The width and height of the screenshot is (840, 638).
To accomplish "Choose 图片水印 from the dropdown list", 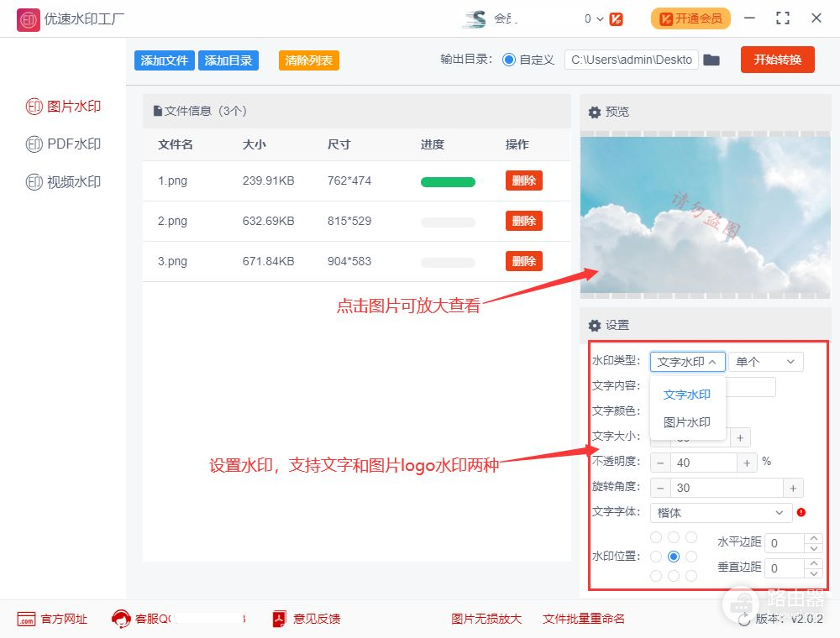I will pos(686,422).
